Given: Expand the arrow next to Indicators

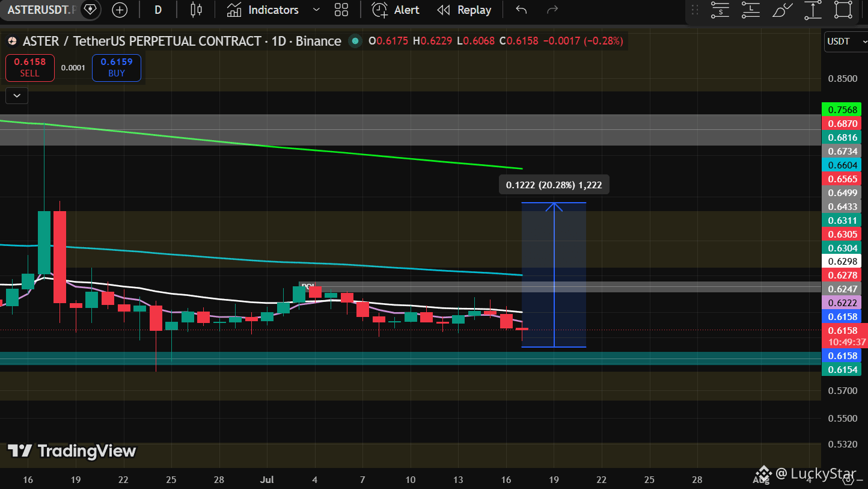Looking at the screenshot, I should point(317,10).
